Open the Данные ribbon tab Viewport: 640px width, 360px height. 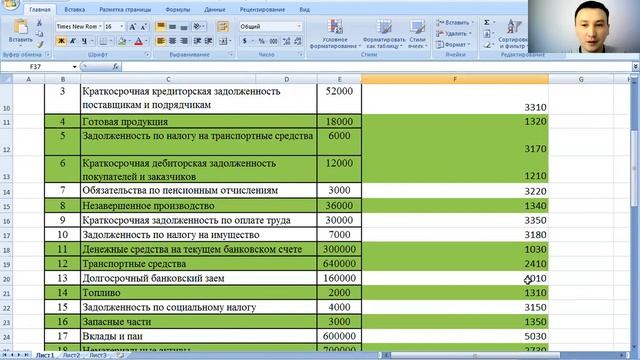pos(215,9)
